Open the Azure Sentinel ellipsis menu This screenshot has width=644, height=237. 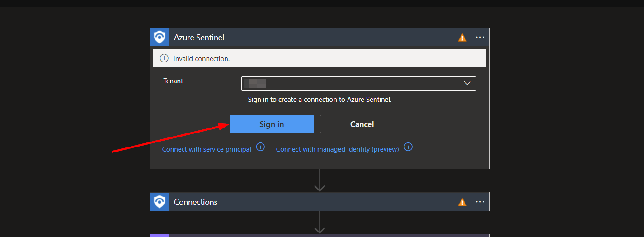480,37
